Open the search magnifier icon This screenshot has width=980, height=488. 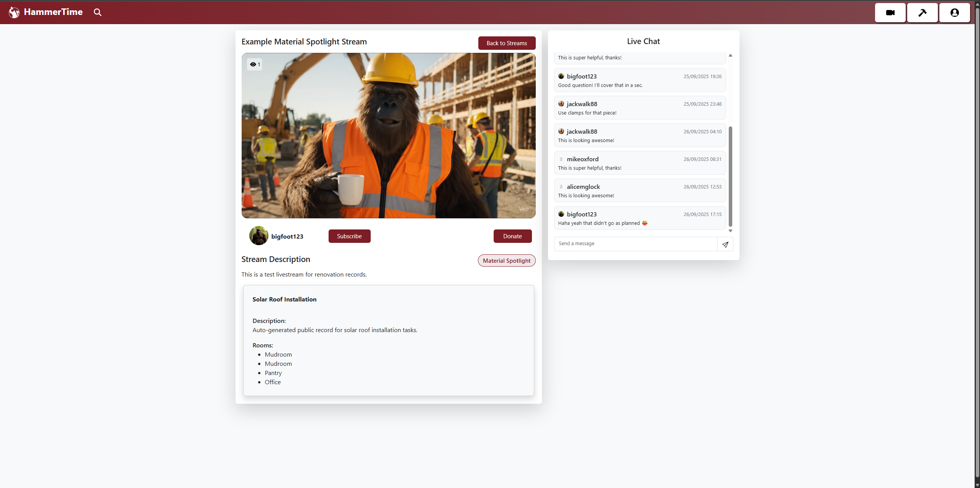tap(98, 12)
